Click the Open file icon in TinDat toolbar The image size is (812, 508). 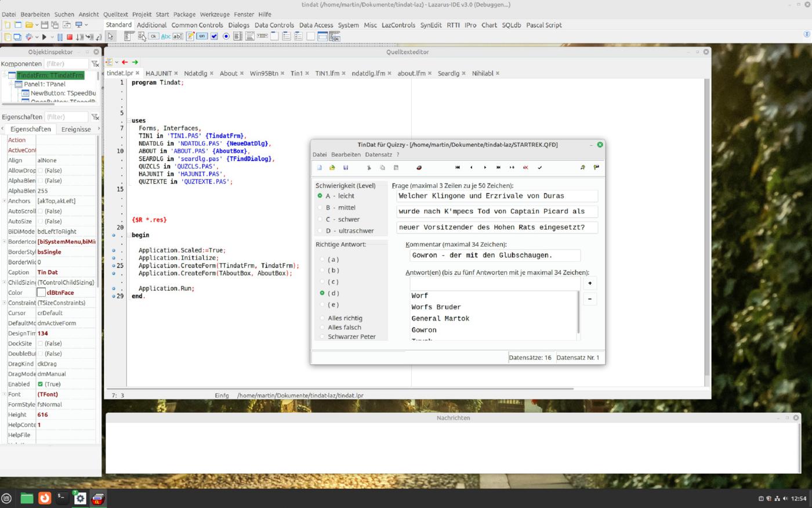click(332, 167)
